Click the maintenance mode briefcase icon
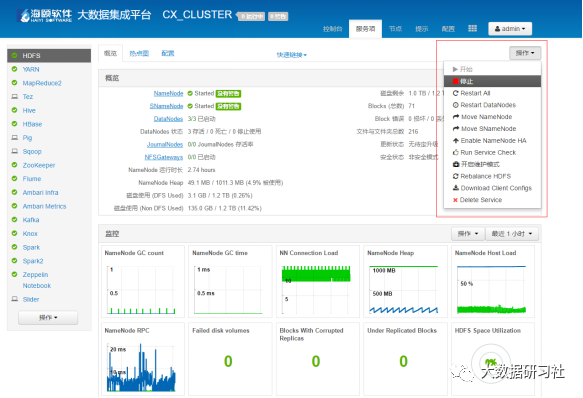 456,164
